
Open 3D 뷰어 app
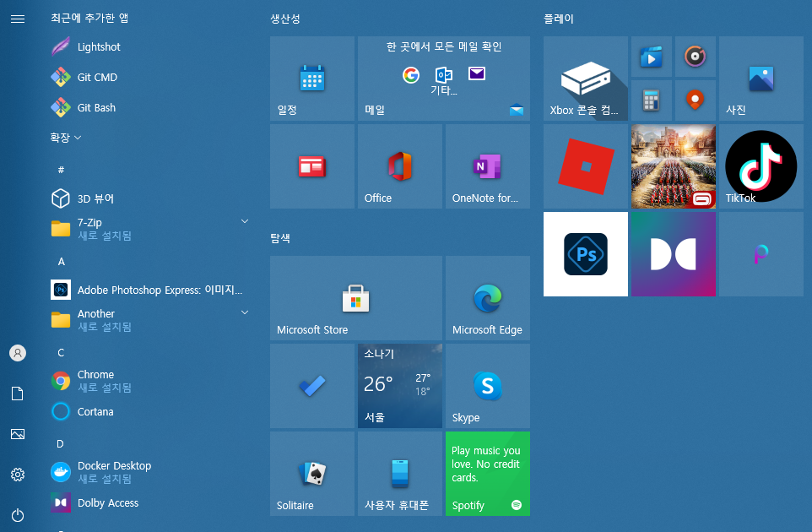150,198
